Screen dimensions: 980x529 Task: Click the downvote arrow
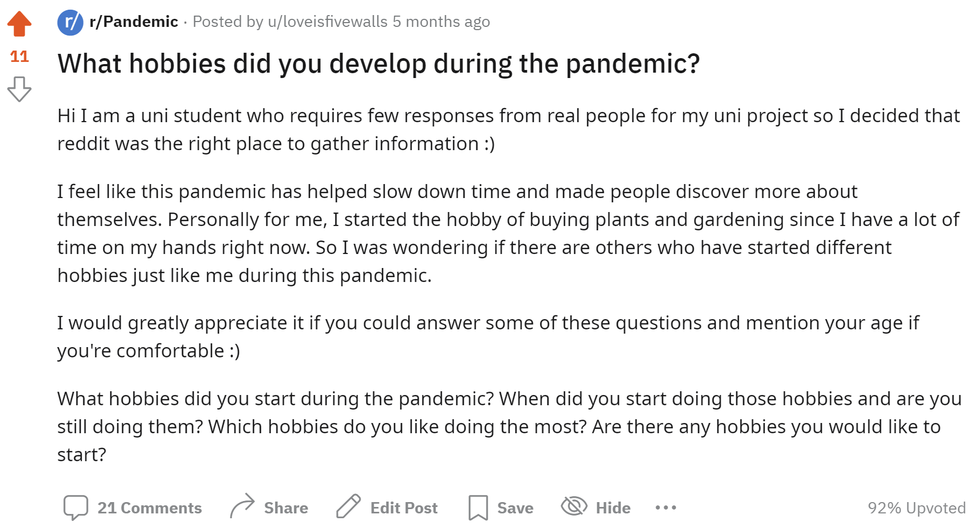click(x=19, y=89)
